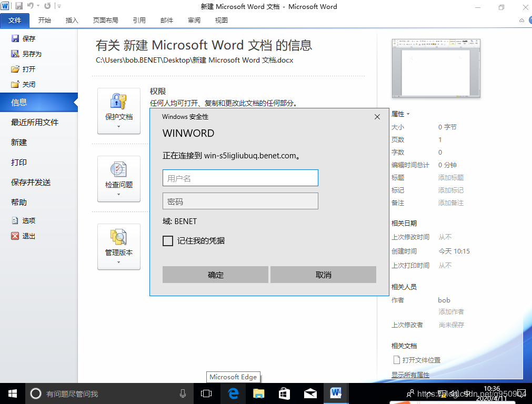
Task: Launch Microsoft Edge from the taskbar
Action: click(x=234, y=393)
